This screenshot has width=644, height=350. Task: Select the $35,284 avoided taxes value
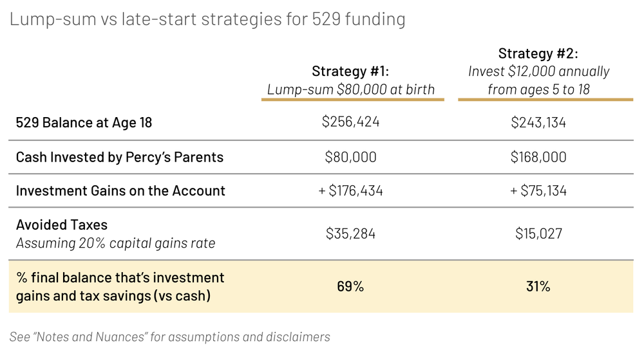pyautogui.click(x=350, y=233)
